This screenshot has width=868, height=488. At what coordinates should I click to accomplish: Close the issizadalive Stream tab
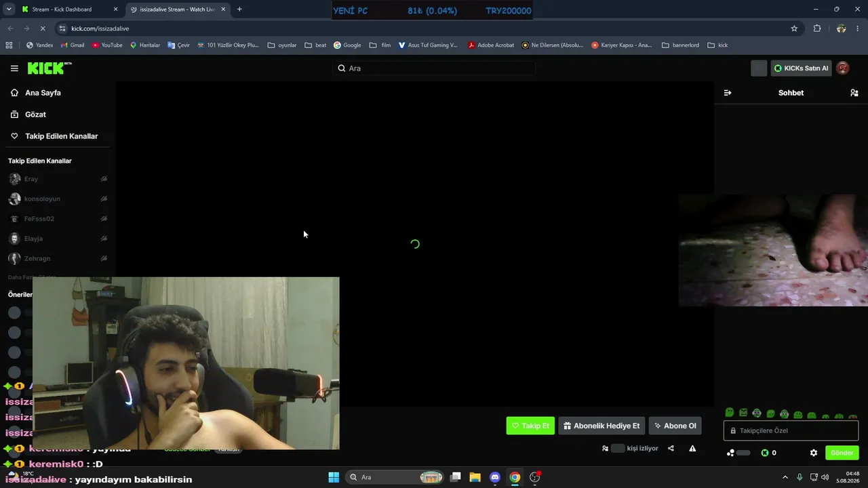coord(222,9)
